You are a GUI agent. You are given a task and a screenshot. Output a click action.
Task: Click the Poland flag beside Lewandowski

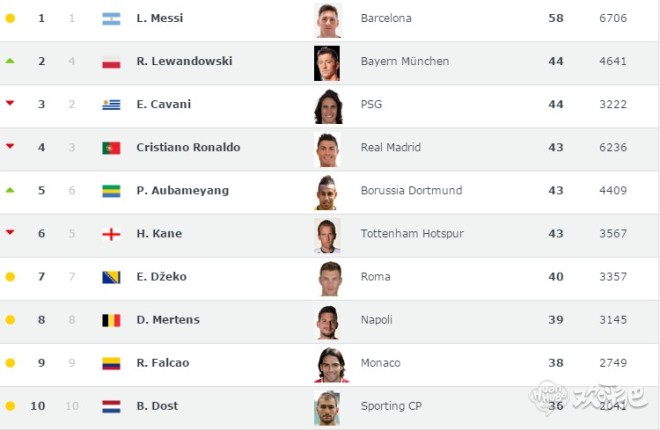[x=111, y=62]
